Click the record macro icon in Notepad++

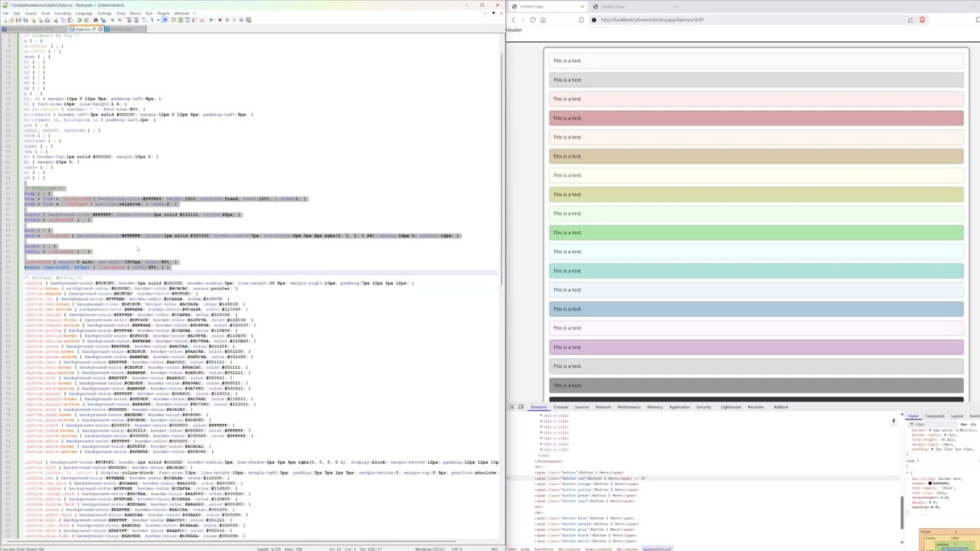(220, 20)
